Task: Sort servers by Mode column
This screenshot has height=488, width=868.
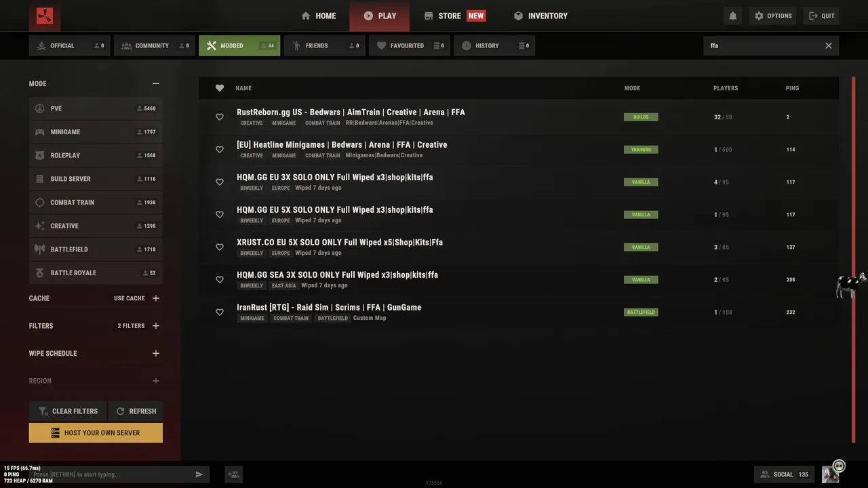Action: (632, 88)
